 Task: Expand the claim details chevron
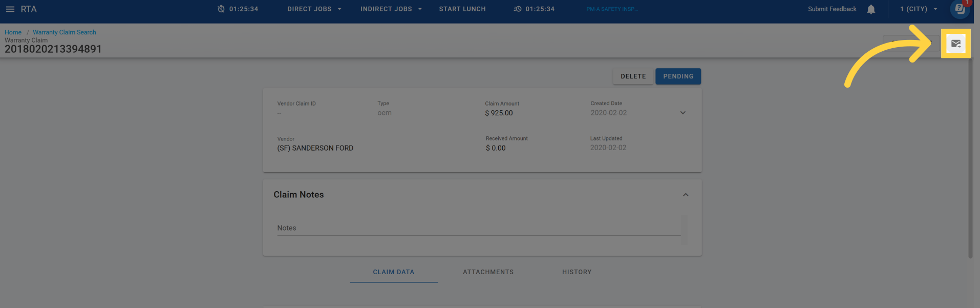(x=683, y=113)
